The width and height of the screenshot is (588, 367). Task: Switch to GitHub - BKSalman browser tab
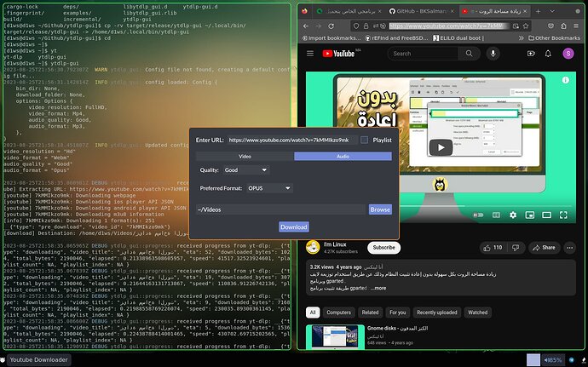tap(422, 11)
